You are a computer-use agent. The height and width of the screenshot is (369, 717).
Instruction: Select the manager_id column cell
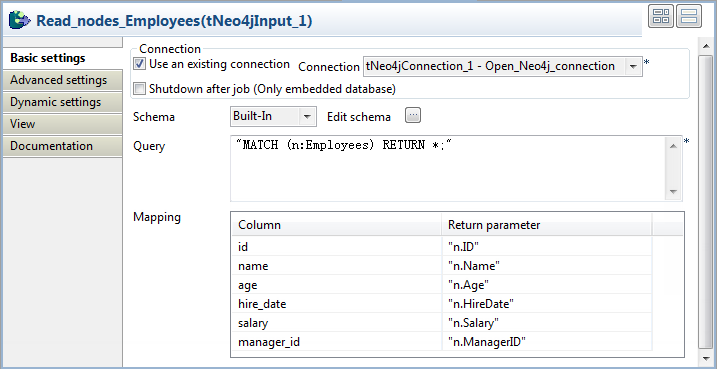coord(336,342)
